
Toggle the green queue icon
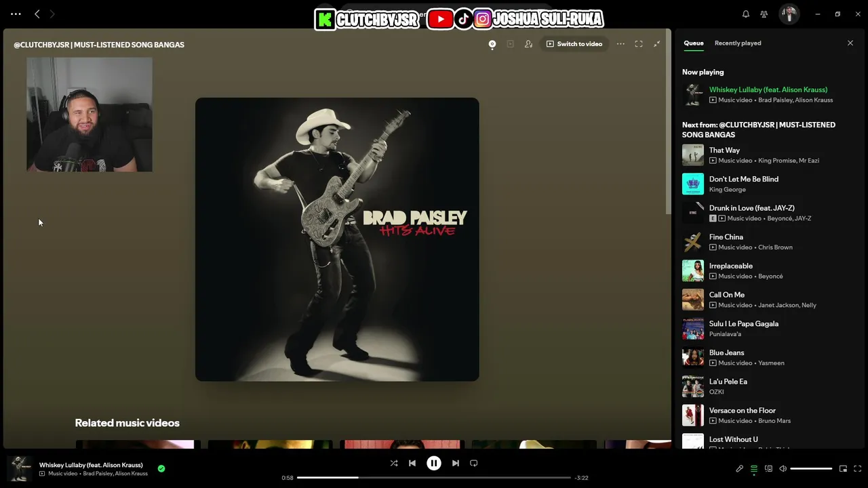tap(754, 468)
